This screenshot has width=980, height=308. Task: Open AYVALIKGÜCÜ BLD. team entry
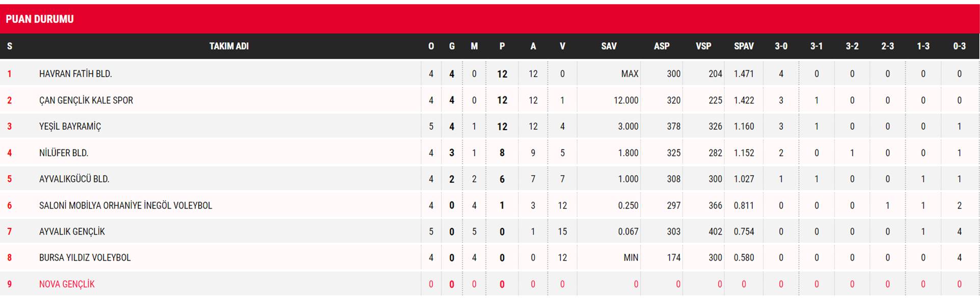(74, 179)
